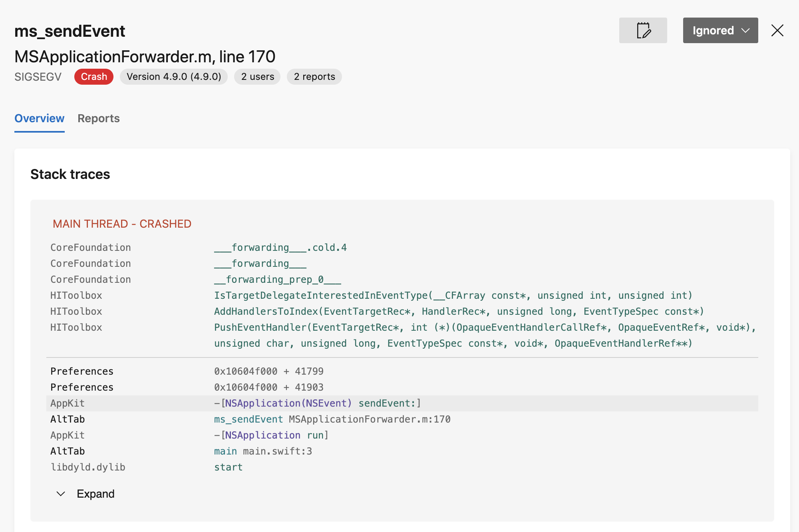This screenshot has height=532, width=799.
Task: Click the 2 users badge
Action: [x=257, y=77]
